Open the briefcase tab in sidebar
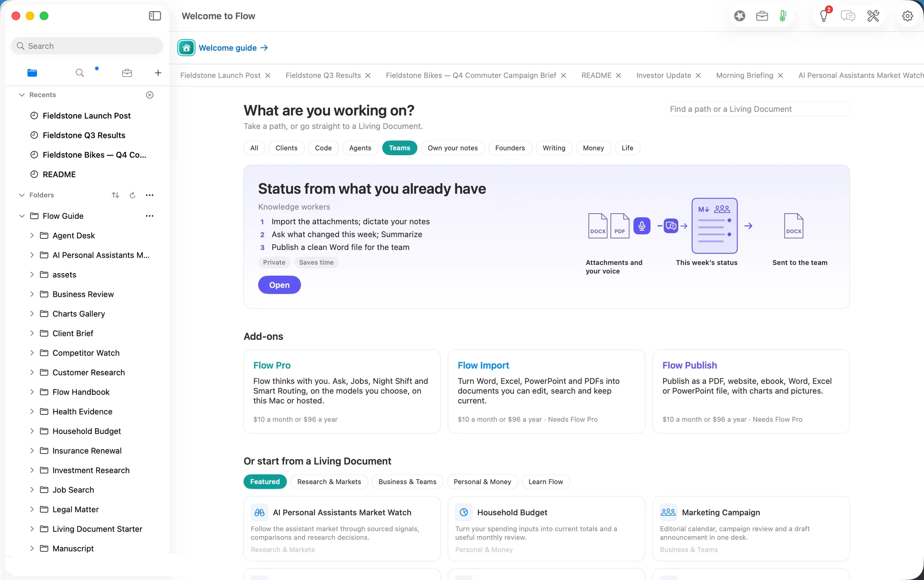The image size is (924, 580). pyautogui.click(x=127, y=73)
